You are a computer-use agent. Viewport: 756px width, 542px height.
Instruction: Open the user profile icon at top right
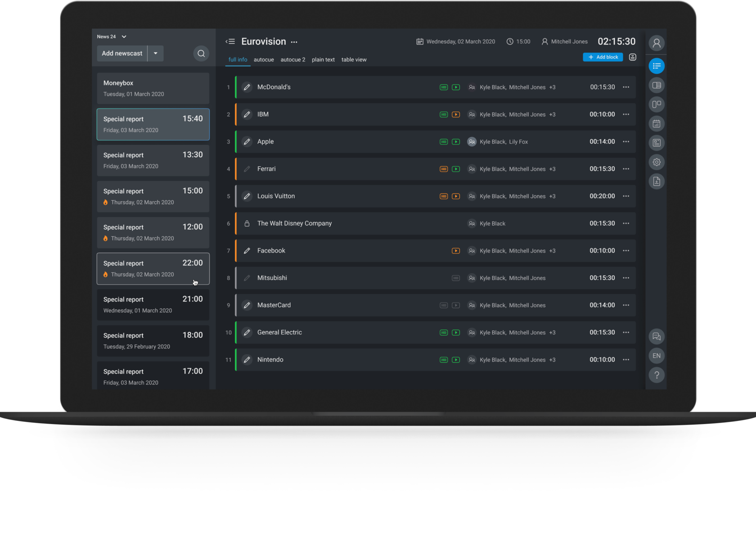[657, 43]
